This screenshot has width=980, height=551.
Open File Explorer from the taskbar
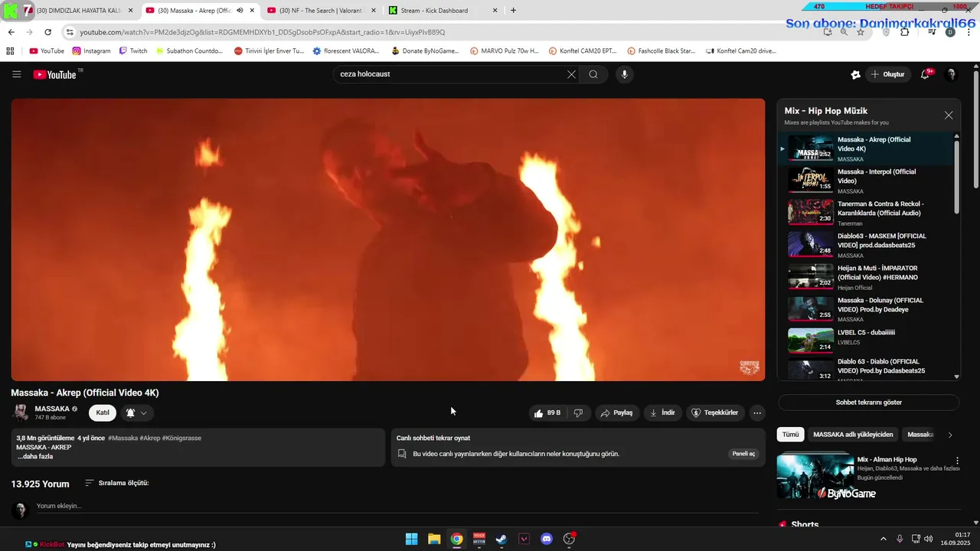pyautogui.click(x=434, y=539)
